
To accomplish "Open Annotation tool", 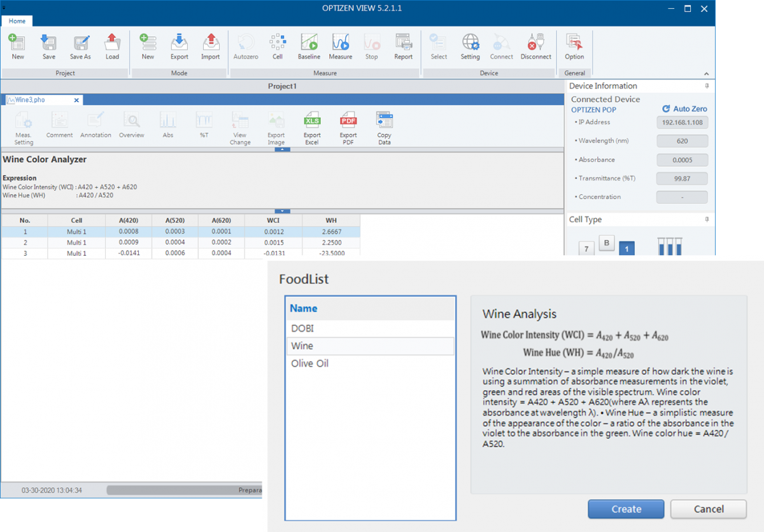I will 95,125.
